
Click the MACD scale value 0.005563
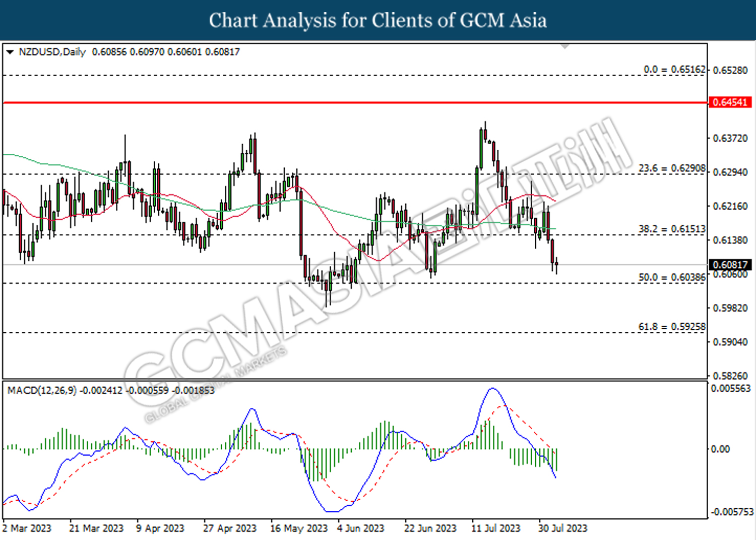click(731, 388)
